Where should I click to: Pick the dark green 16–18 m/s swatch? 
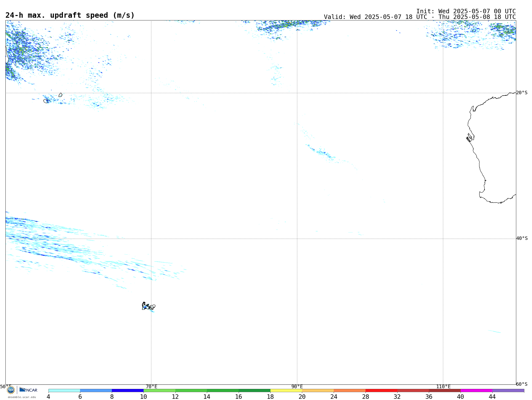pyautogui.click(x=254, y=391)
